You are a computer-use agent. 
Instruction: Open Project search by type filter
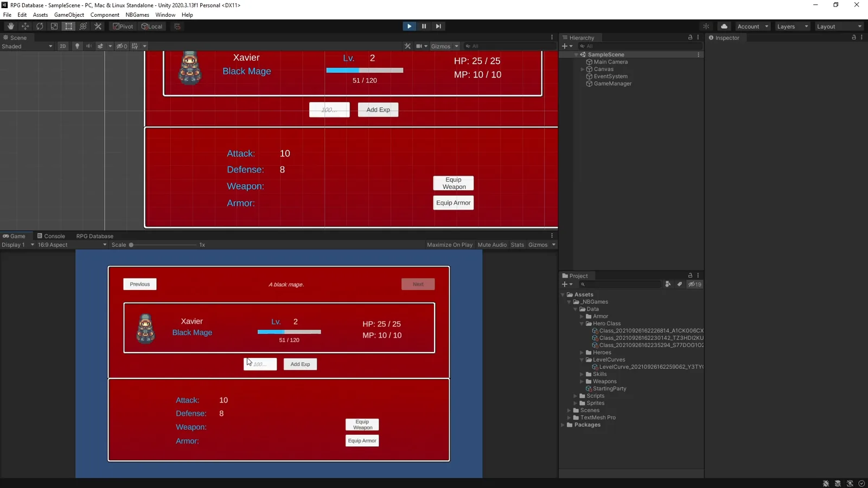click(x=668, y=284)
